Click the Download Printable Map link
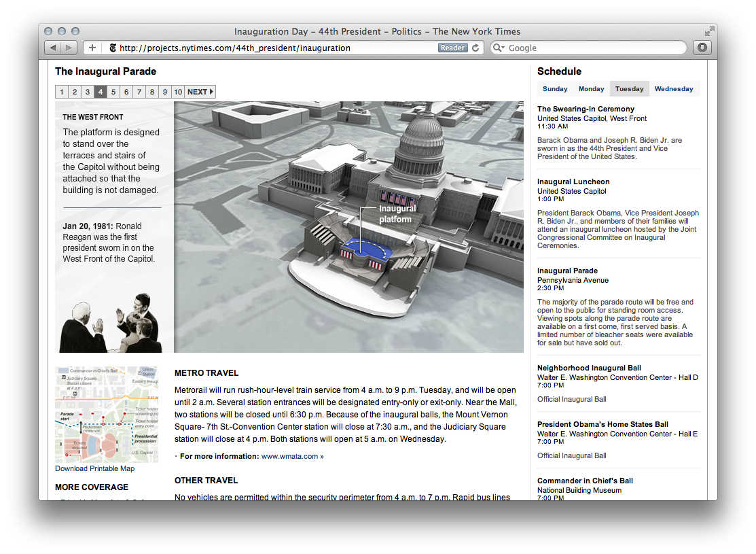Viewport: 756px width, 554px height. tap(94, 468)
